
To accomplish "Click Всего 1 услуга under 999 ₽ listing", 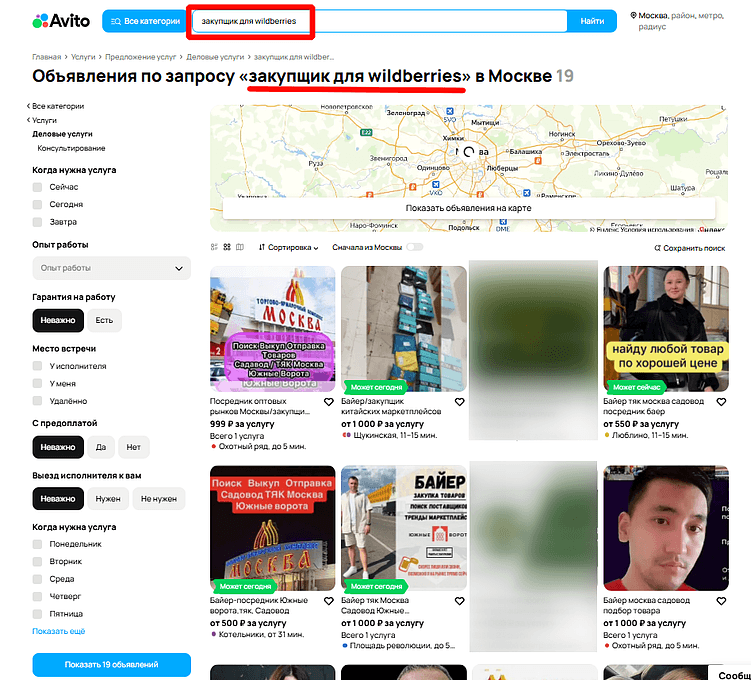I will (x=237, y=436).
